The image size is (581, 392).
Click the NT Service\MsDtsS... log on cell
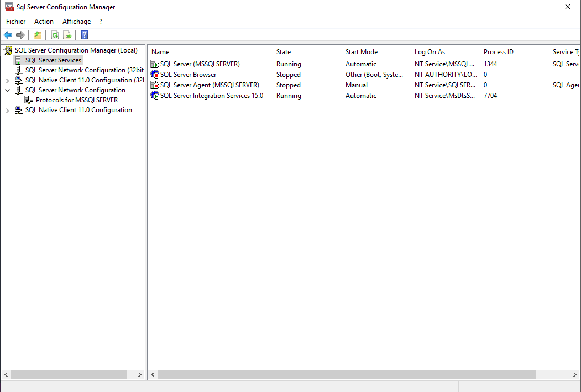point(444,96)
